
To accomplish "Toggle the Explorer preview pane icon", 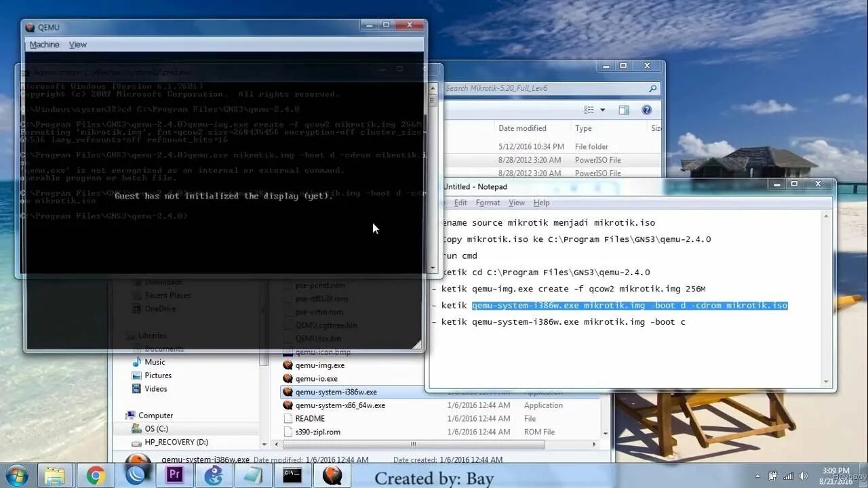I will 624,110.
